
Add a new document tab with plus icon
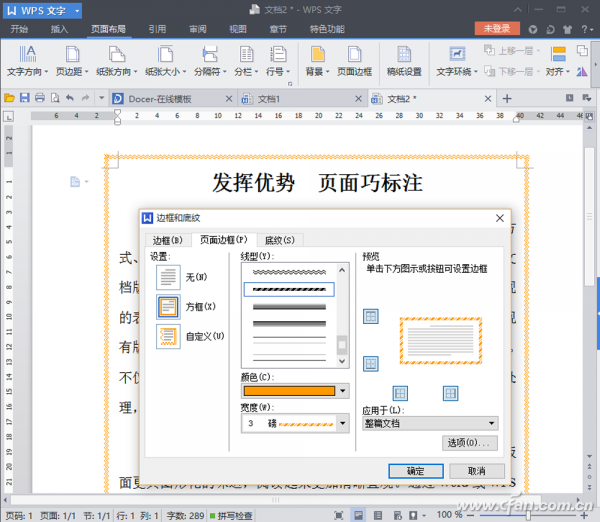tap(507, 99)
